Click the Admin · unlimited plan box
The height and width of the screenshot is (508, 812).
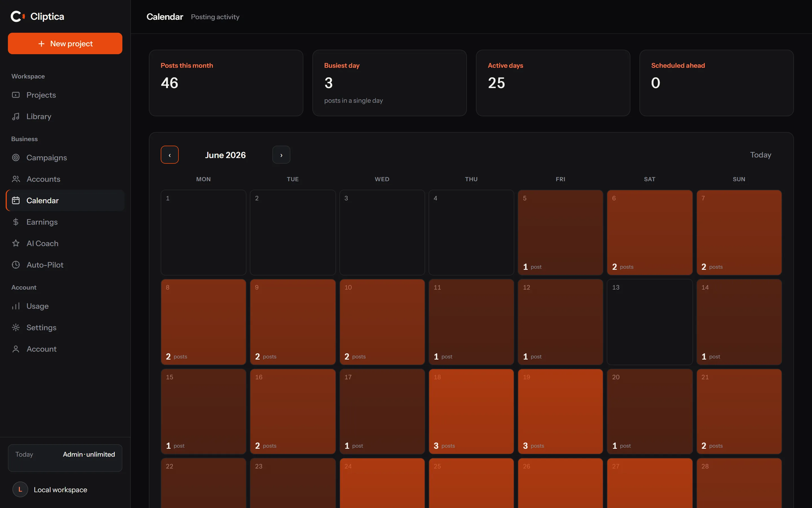coord(65,458)
